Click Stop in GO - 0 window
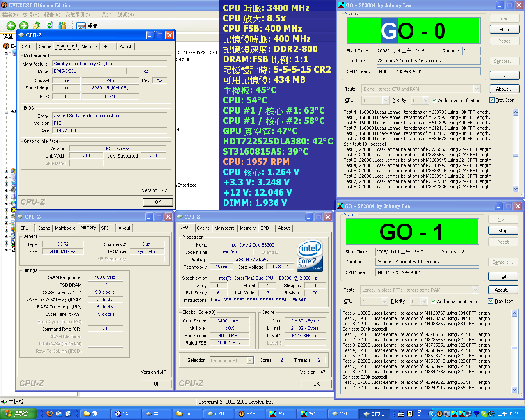 click(x=504, y=30)
